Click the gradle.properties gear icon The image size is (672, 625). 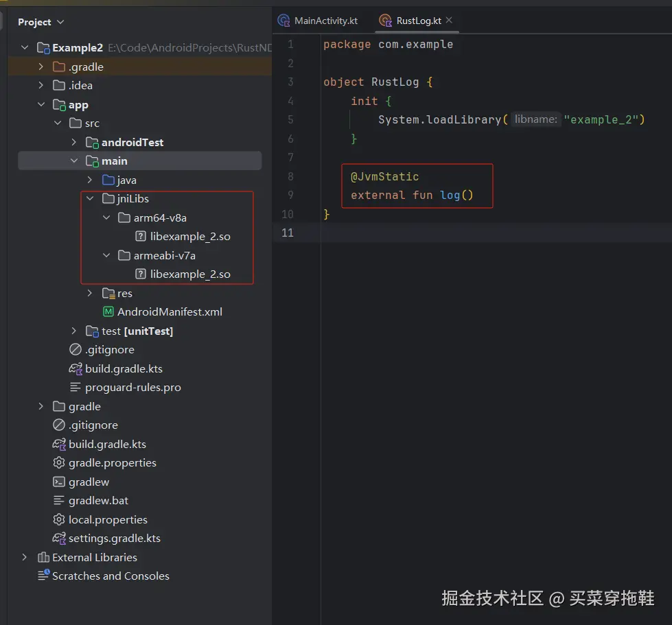coord(59,463)
